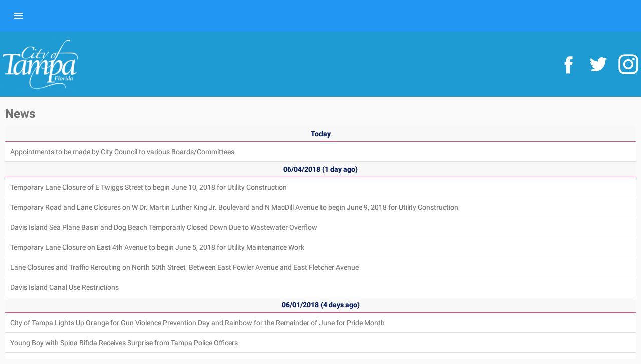The height and width of the screenshot is (364, 641).
Task: Open North 50th Street traffic rerouting article
Action: 320,267
